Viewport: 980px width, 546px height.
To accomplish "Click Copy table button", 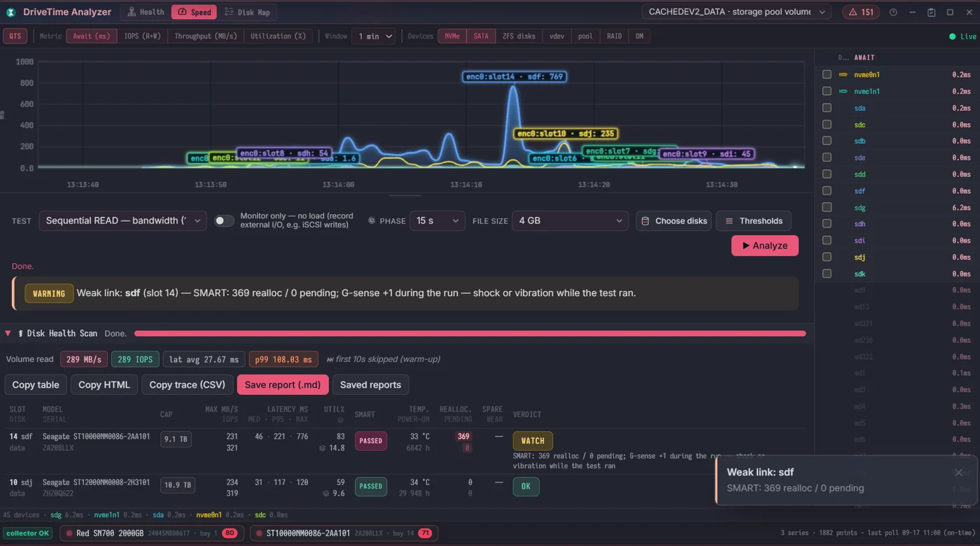I will (36, 384).
